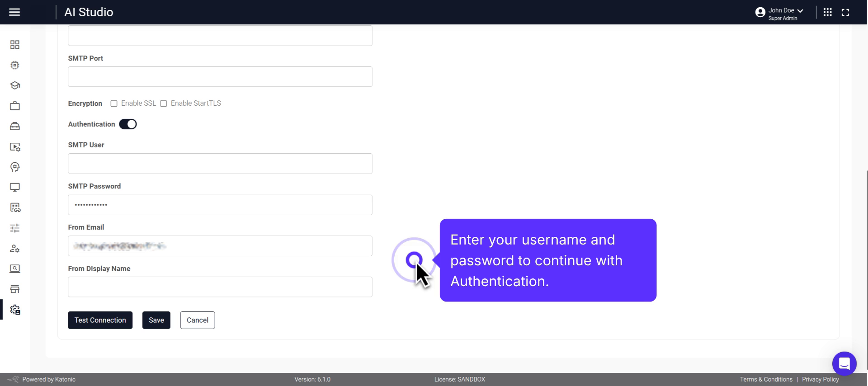Open the tuning sliders sidebar icon

[x=15, y=228]
